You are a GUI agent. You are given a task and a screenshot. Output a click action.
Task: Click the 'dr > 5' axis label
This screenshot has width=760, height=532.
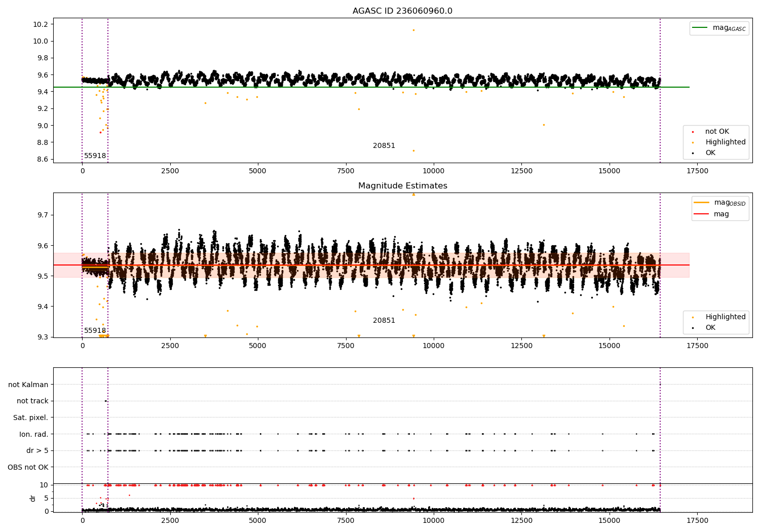click(37, 451)
